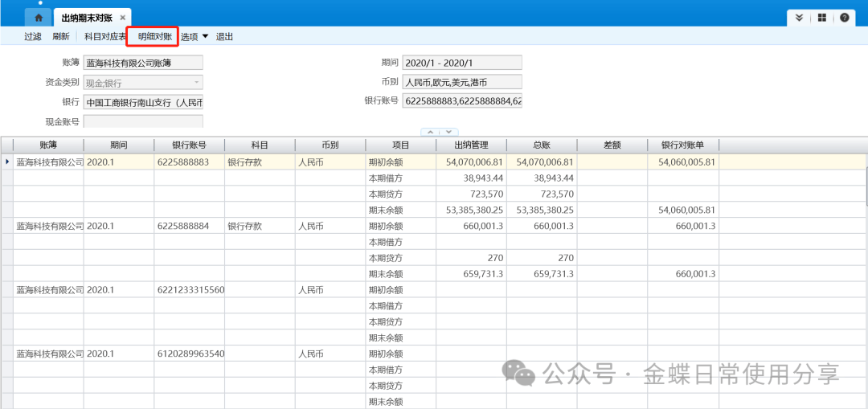Click the home icon tab
868x409 pixels.
(x=38, y=17)
